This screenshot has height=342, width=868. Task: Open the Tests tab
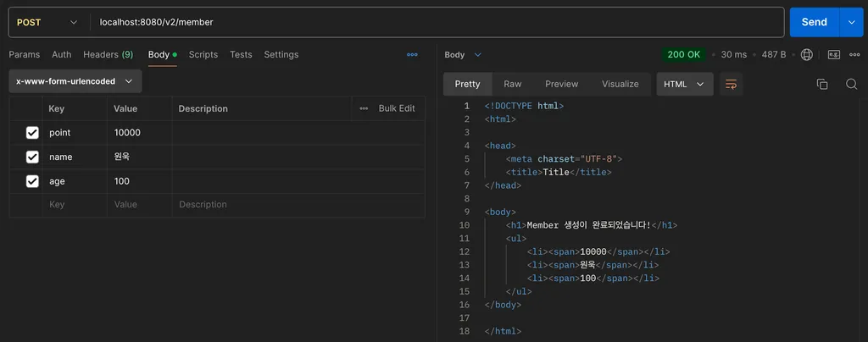tap(241, 55)
